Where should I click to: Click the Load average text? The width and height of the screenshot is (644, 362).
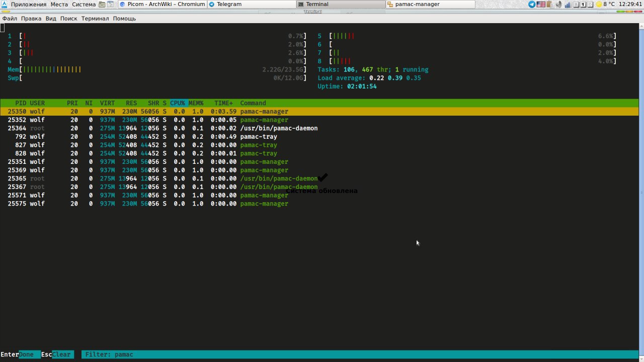369,78
